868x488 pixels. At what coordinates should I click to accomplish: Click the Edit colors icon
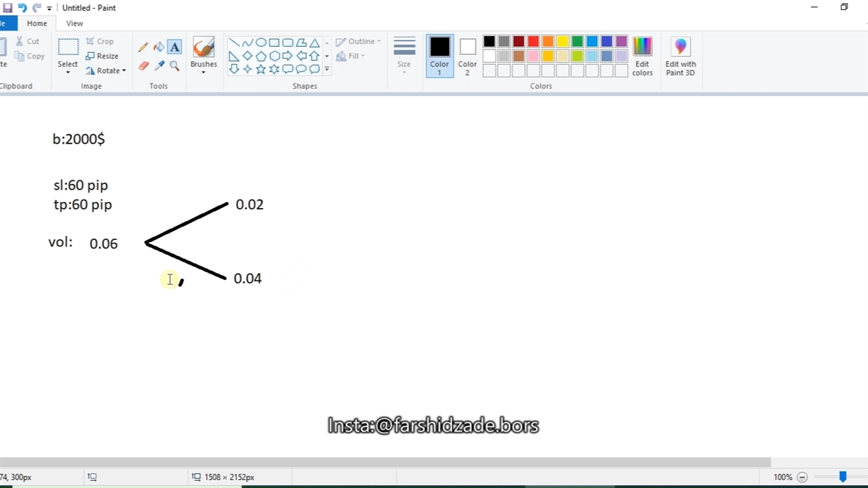pyautogui.click(x=642, y=56)
